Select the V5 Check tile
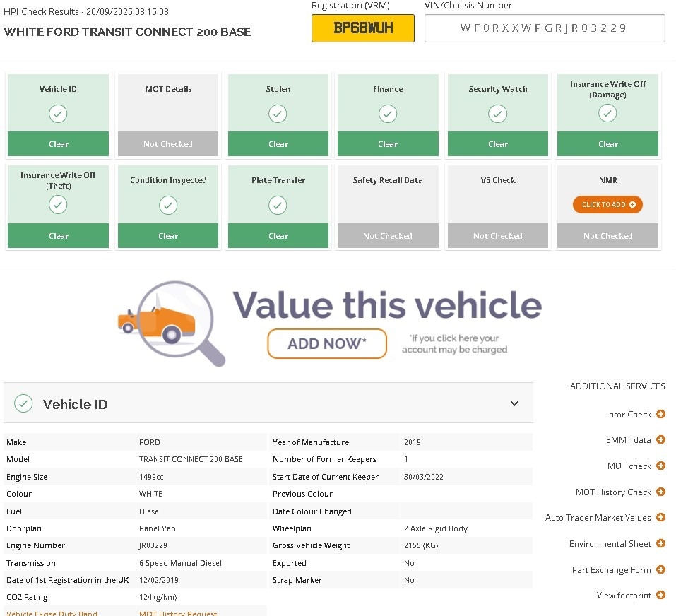 point(497,206)
